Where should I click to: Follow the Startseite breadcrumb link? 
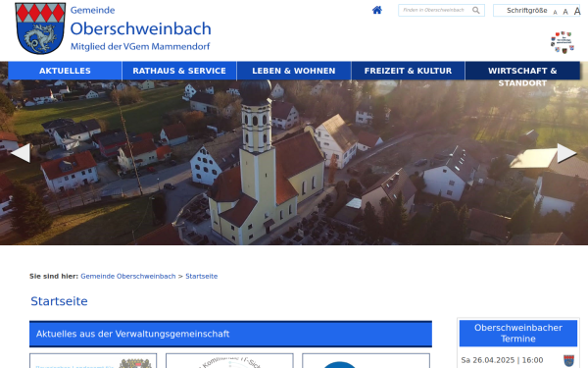[x=201, y=276]
